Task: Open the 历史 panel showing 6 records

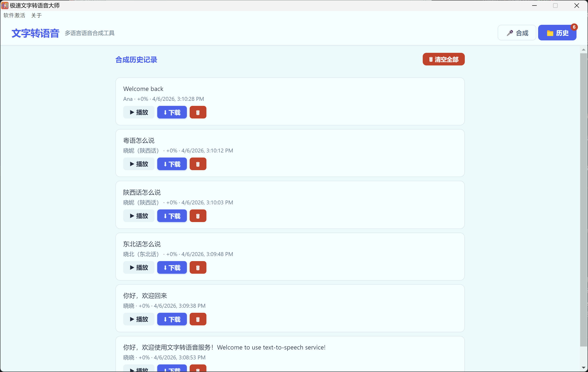Action: coord(557,32)
